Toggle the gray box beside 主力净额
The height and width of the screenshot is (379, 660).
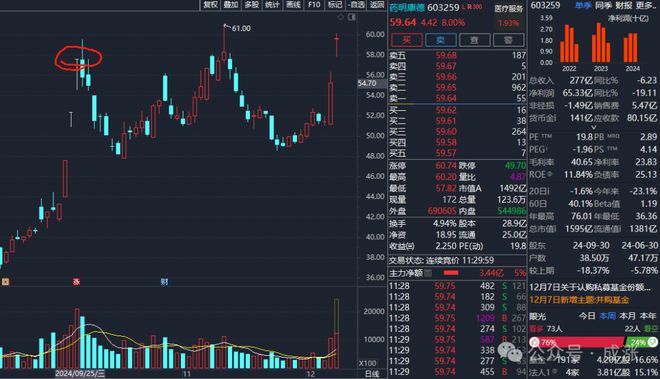point(428,273)
